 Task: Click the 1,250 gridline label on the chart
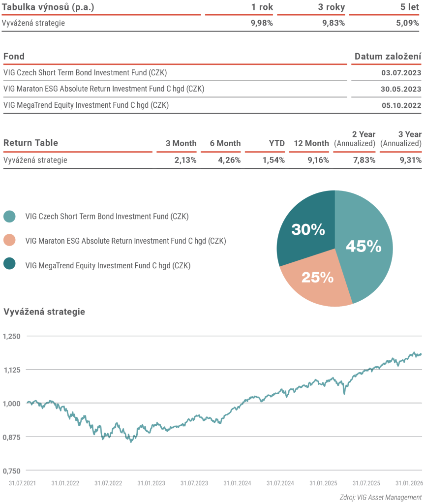point(12,337)
